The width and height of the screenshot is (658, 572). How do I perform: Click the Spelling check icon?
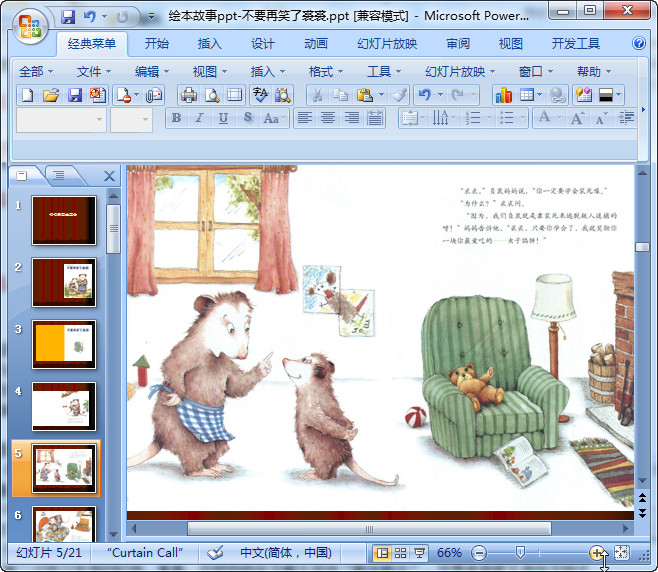[x=260, y=95]
